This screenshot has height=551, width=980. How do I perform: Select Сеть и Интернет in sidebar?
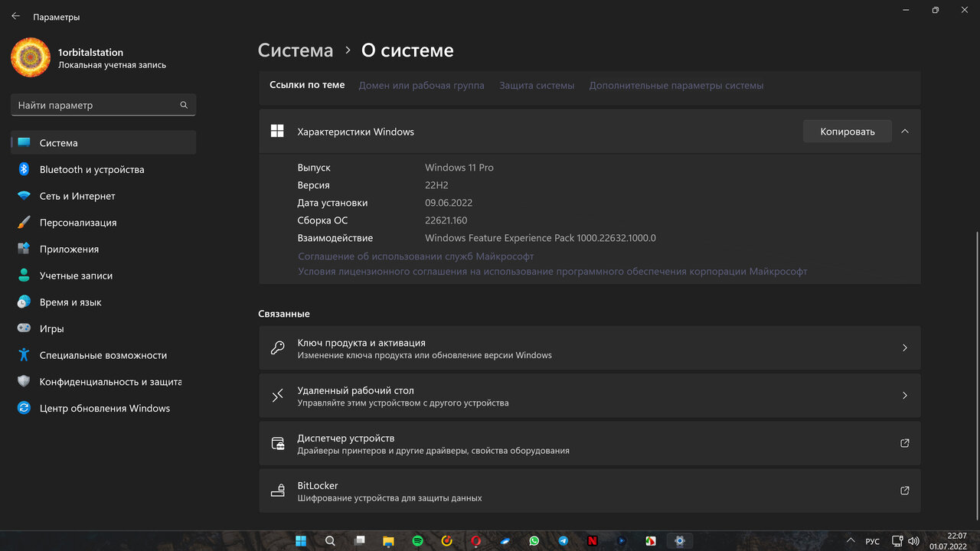tap(103, 196)
